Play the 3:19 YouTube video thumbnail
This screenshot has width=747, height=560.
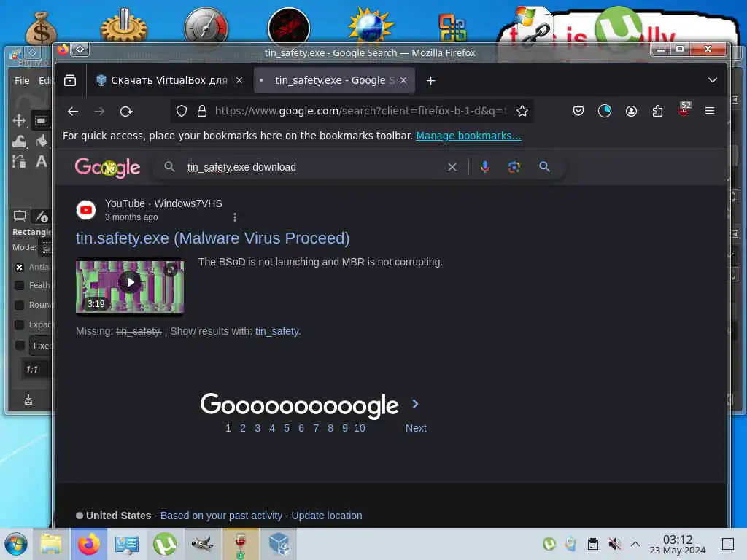130,286
